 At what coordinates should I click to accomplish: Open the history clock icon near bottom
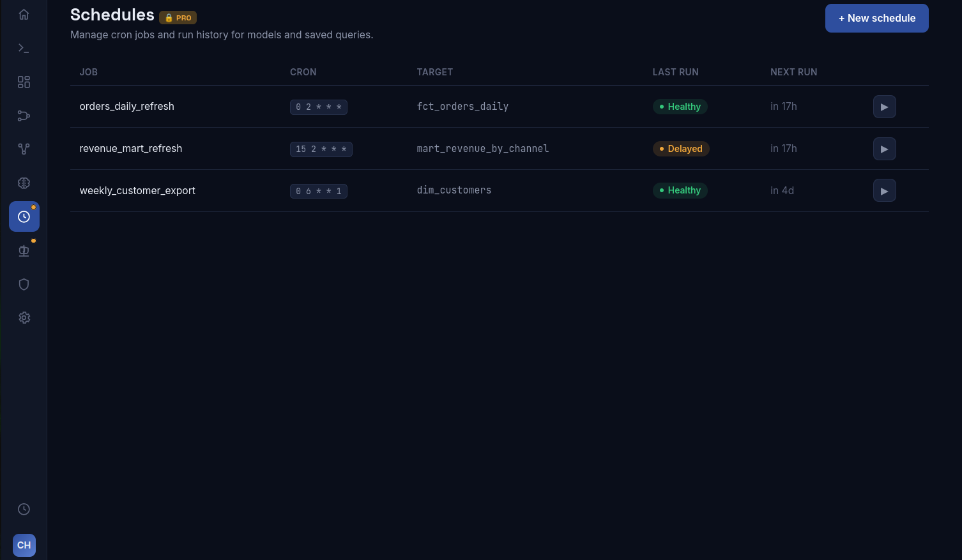coord(24,509)
